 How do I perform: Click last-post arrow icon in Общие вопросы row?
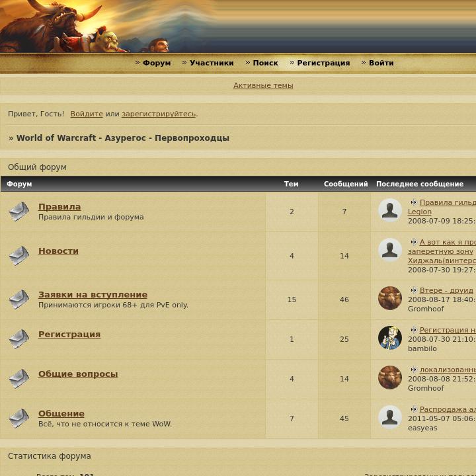[x=414, y=370]
